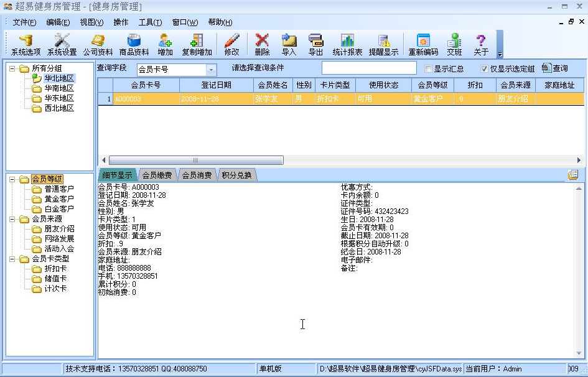Screen dimensions: 588x377
Task: Open 公司资料 company information
Action: pos(98,44)
